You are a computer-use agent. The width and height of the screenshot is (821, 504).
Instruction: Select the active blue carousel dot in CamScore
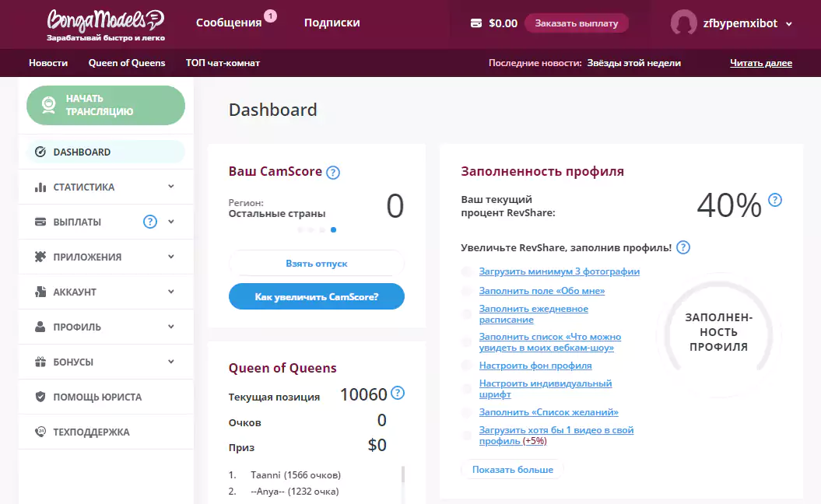[334, 229]
